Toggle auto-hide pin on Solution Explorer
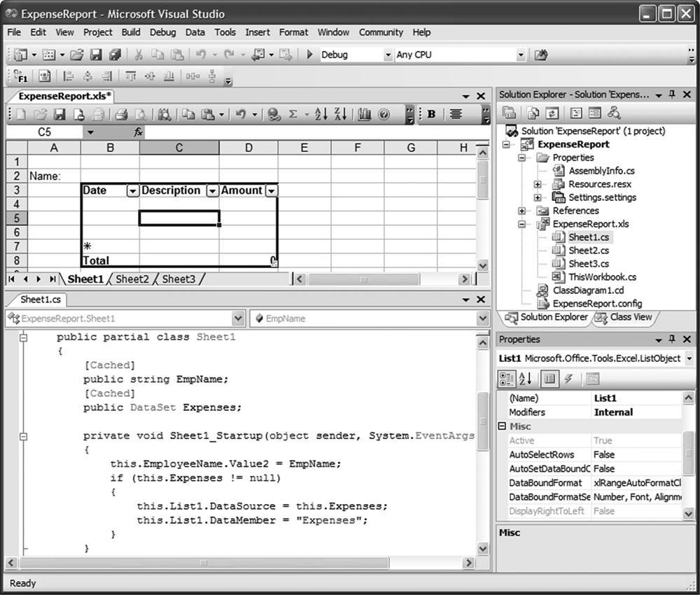 (x=672, y=94)
